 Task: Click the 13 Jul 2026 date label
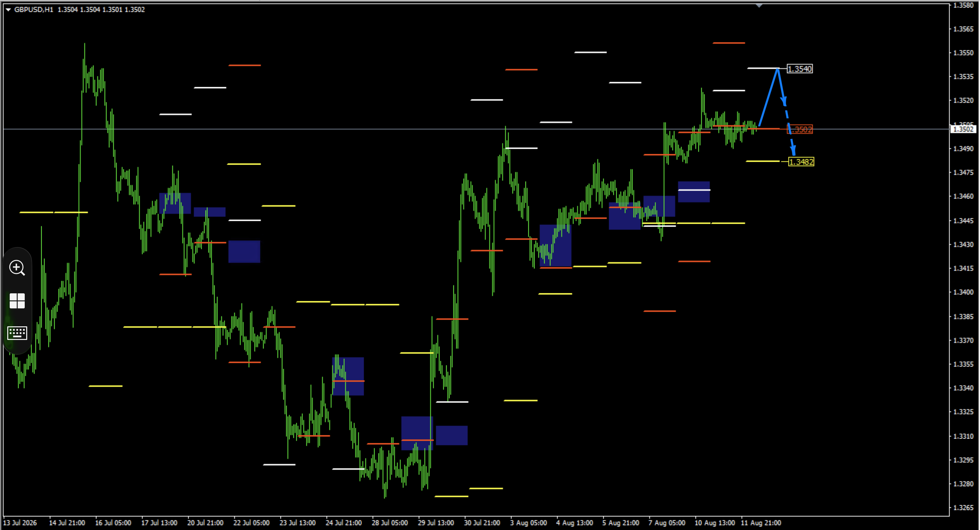pos(20,523)
